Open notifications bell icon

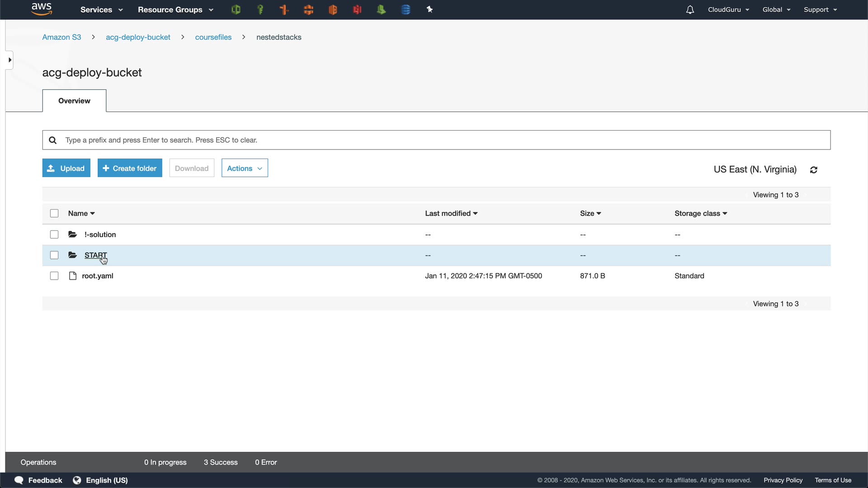(690, 9)
